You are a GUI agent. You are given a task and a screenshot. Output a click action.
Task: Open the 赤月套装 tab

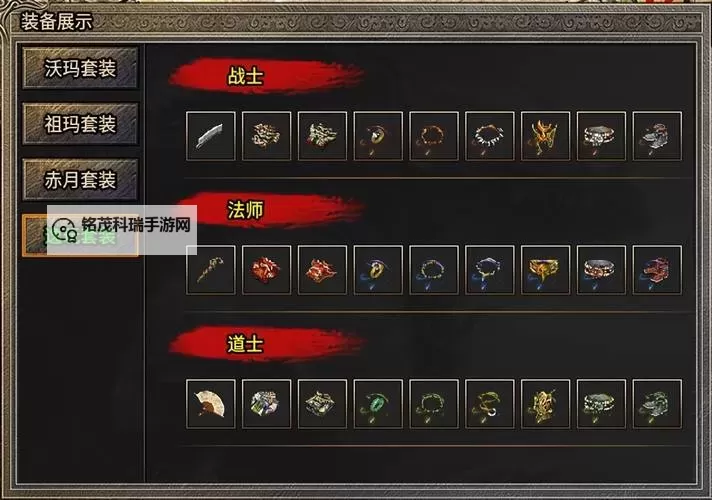click(x=80, y=180)
